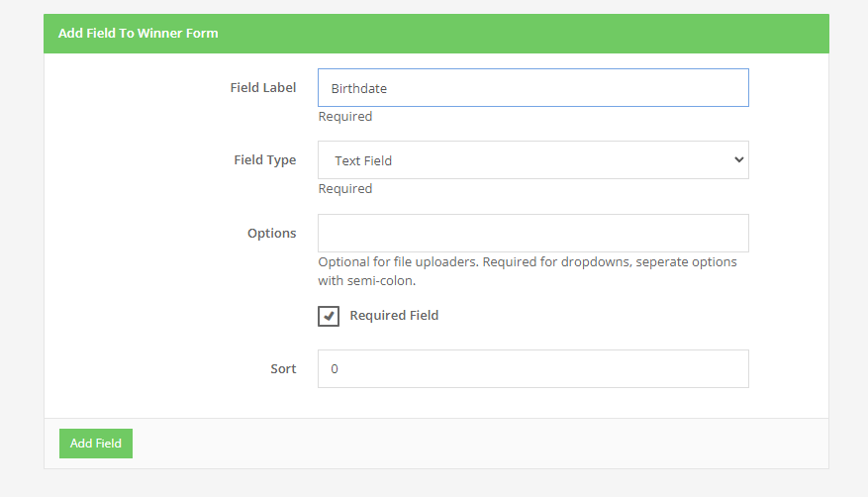The width and height of the screenshot is (868, 497).
Task: Click 'Text Field' selected value in dropdown
Action: tap(363, 160)
